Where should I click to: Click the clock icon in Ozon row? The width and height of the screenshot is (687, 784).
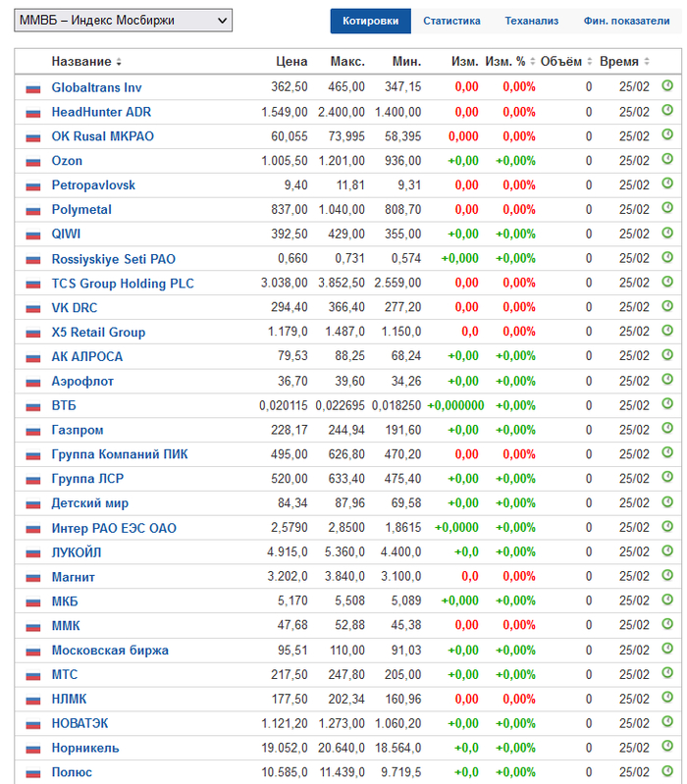[667, 159]
